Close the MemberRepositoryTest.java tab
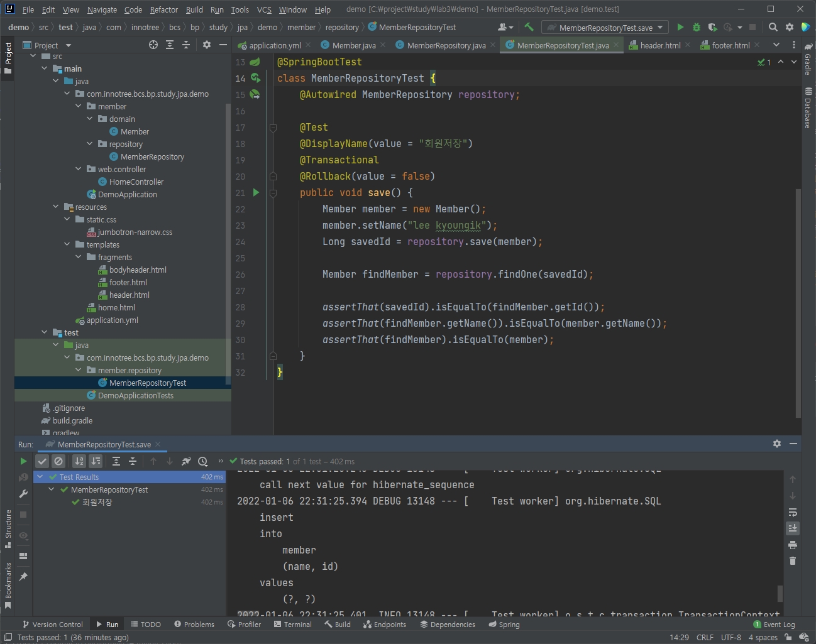Image resolution: width=816 pixels, height=644 pixels. 616,45
